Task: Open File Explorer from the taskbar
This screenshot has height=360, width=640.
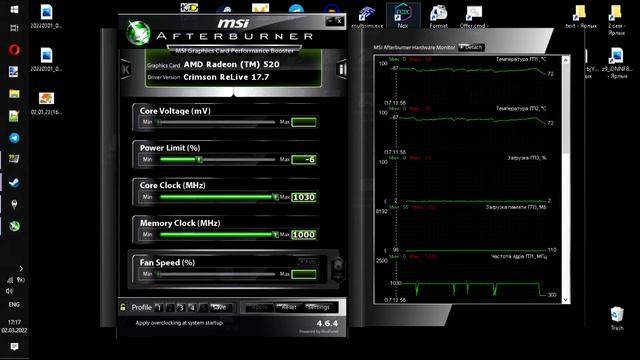Action: tap(14, 94)
